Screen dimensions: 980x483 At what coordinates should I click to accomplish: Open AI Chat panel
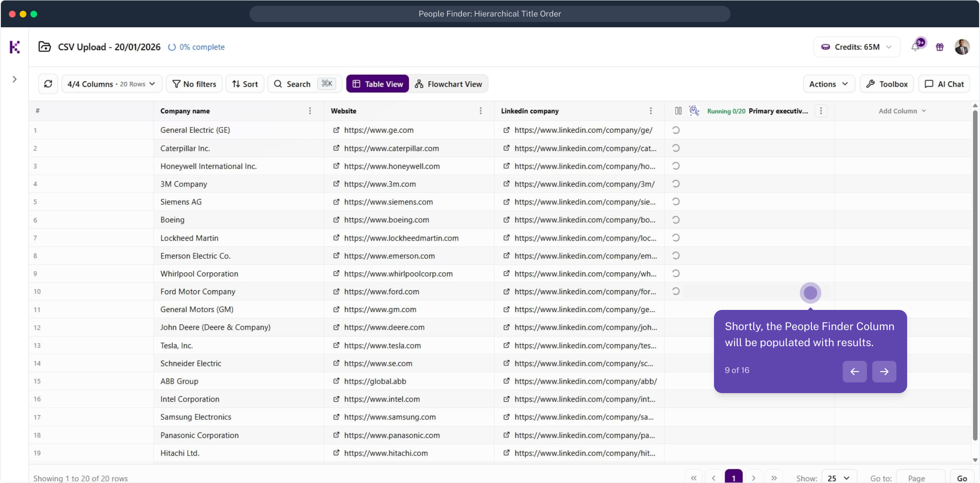tap(944, 84)
